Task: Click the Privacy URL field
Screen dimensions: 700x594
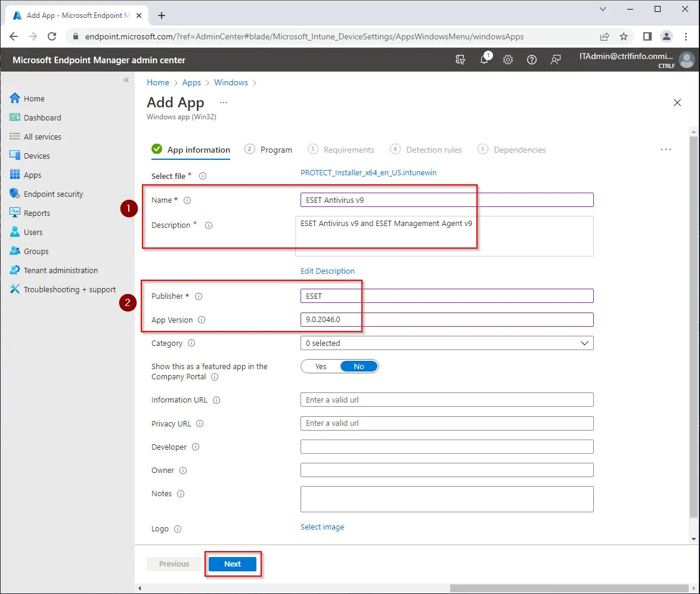Action: point(447,423)
